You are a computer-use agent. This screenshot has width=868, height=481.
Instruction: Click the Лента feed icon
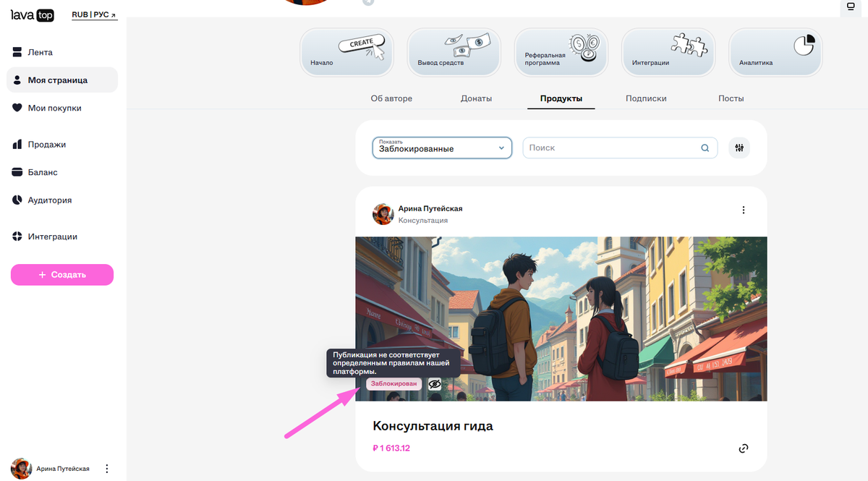(x=17, y=52)
